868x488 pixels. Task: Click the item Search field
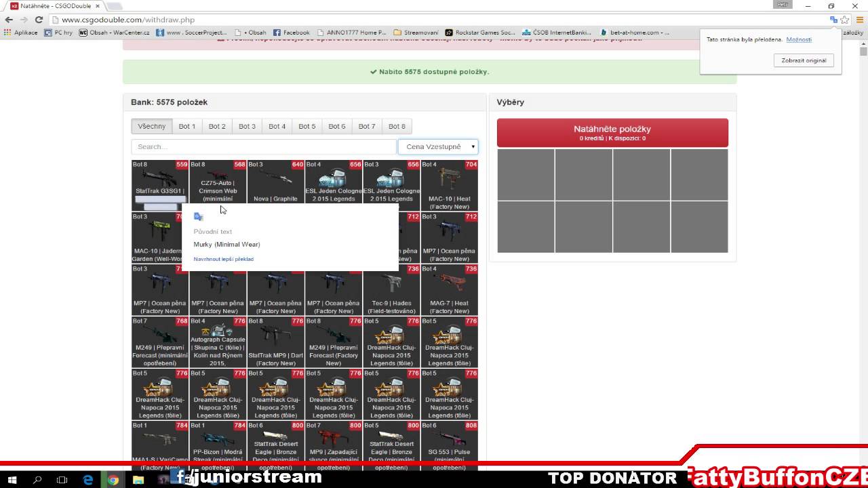(264, 146)
